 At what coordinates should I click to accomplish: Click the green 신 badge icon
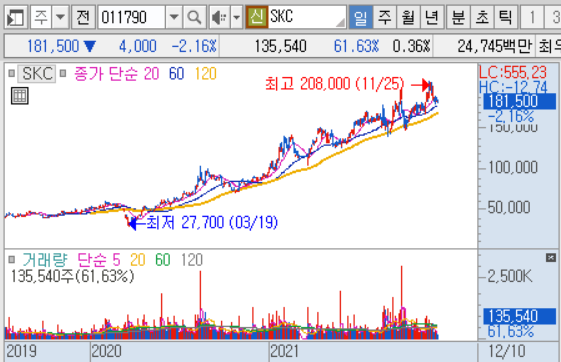coord(257,17)
